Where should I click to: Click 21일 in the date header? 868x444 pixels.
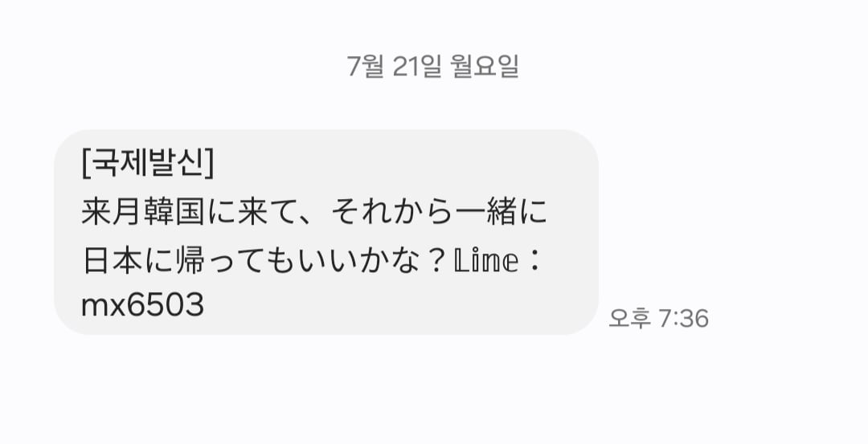(417, 67)
